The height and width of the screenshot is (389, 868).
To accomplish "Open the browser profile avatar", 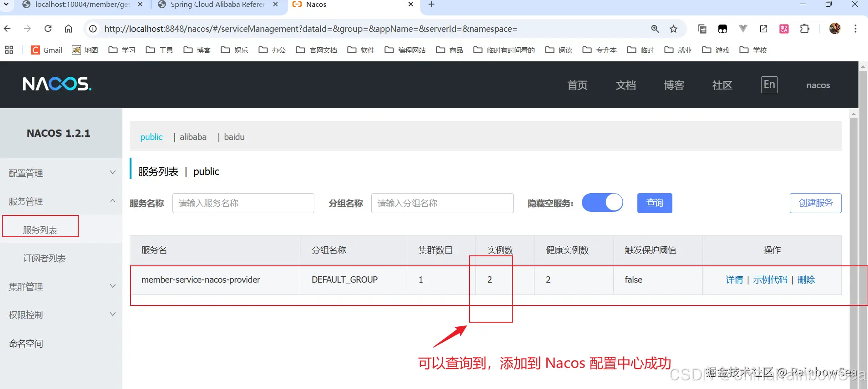I will 835,29.
